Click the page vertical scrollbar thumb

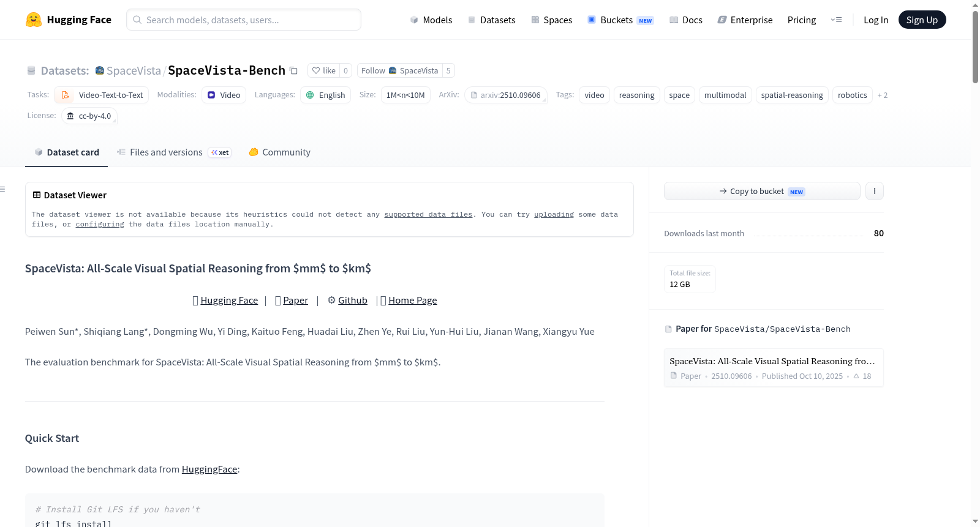[x=975, y=47]
